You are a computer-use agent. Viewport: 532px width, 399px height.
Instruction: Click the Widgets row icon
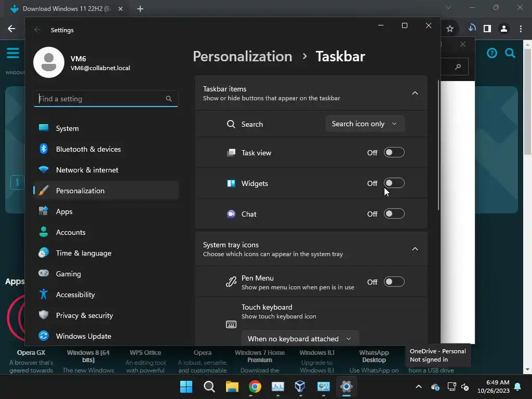[x=231, y=183]
